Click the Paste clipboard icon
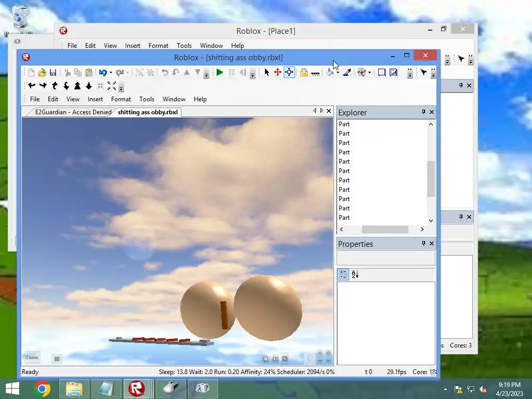The width and height of the screenshot is (532, 399). tap(89, 72)
